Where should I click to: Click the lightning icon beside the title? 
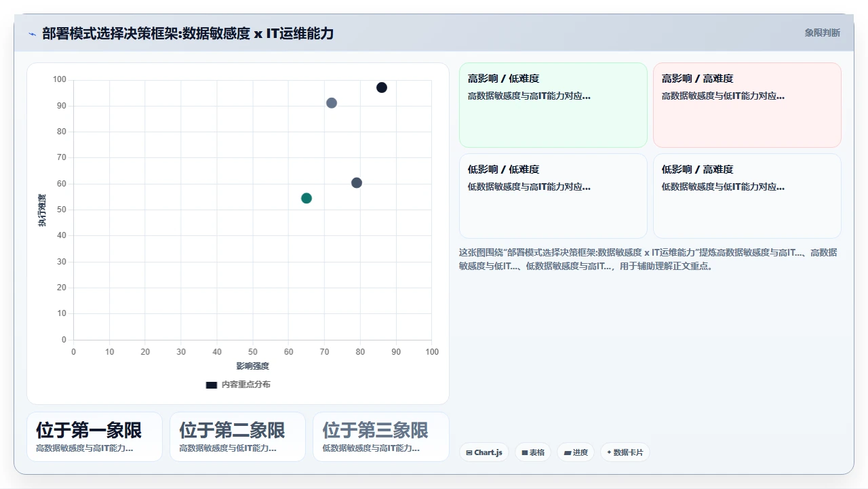(x=33, y=34)
